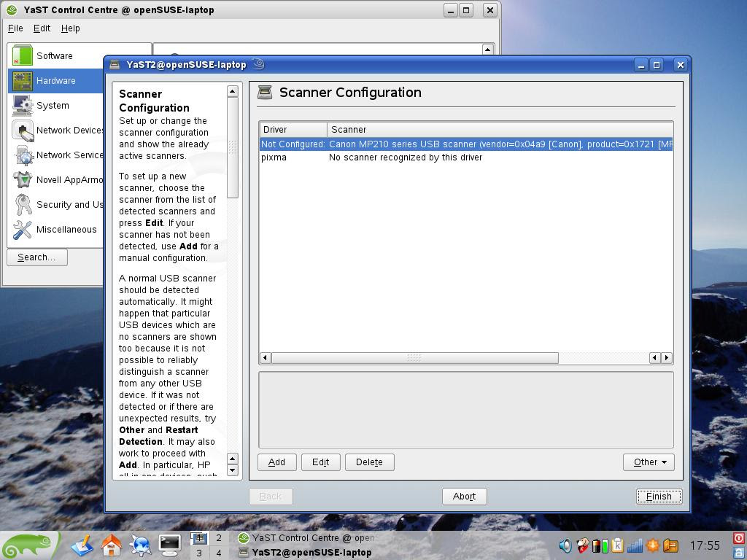This screenshot has height=560, width=747.
Task: Click the scanner list horizontal scrollbar thumb
Action: (414, 357)
